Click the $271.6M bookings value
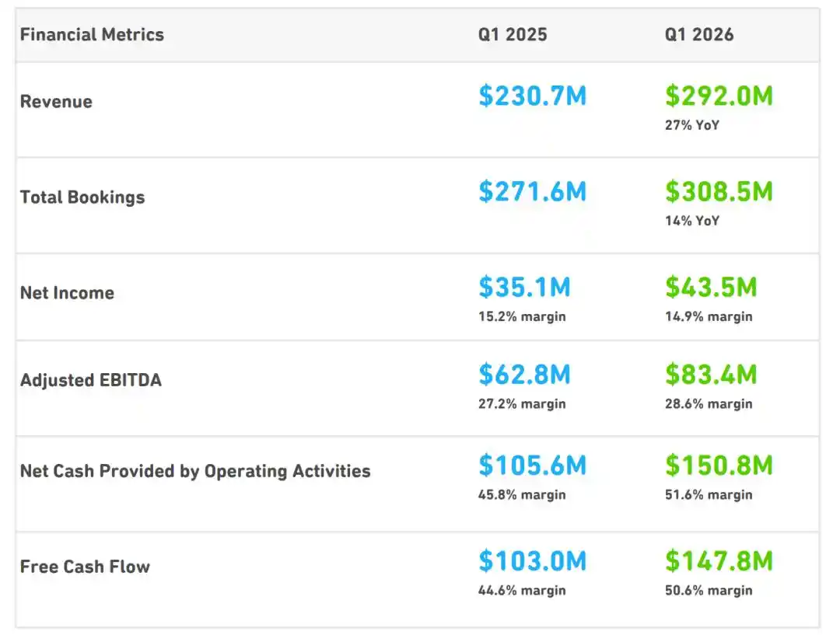This screenshot has width=840, height=635. coord(533,192)
